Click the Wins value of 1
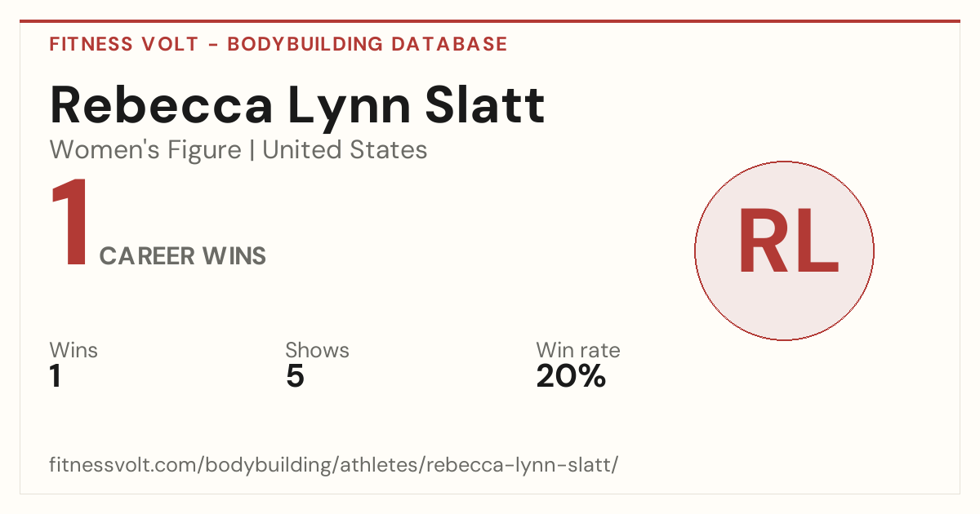Image resolution: width=980 pixels, height=514 pixels. tap(56, 377)
